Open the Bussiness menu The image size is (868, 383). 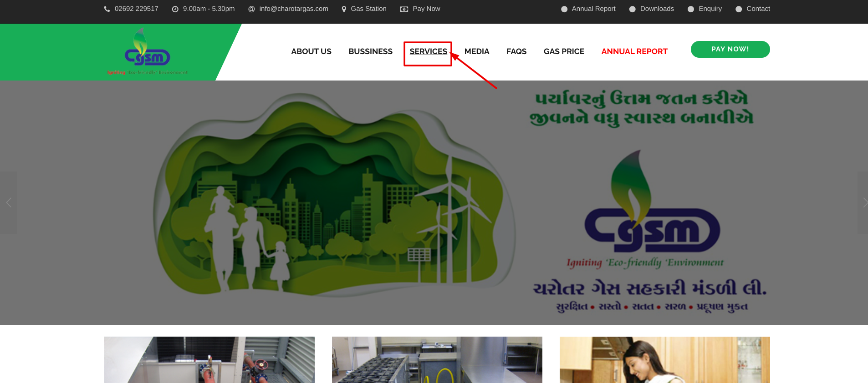[370, 51]
